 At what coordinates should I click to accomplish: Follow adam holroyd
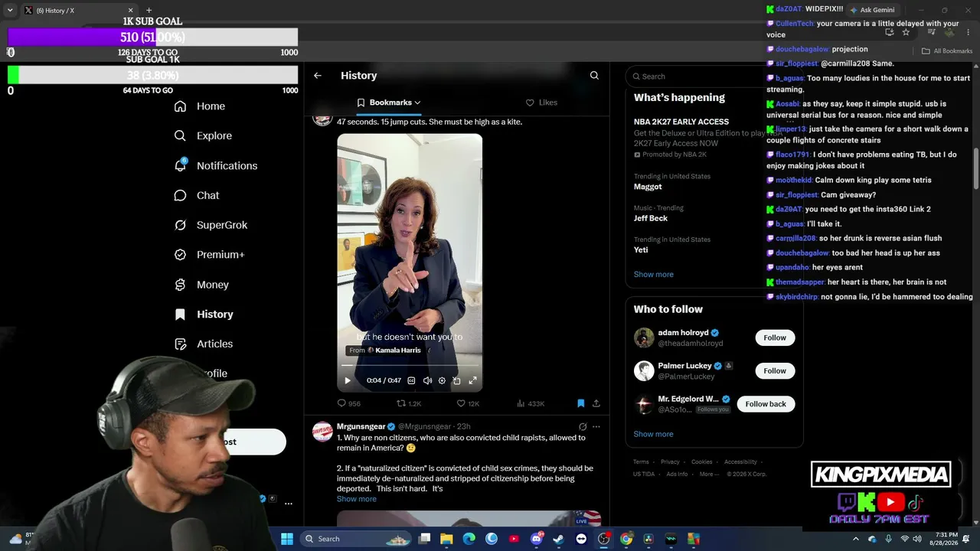[775, 337]
